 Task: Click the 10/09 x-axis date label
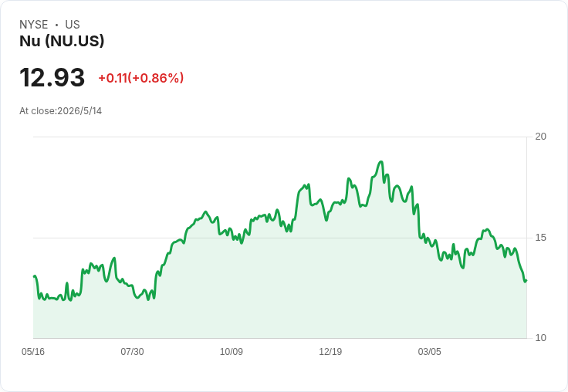click(231, 351)
